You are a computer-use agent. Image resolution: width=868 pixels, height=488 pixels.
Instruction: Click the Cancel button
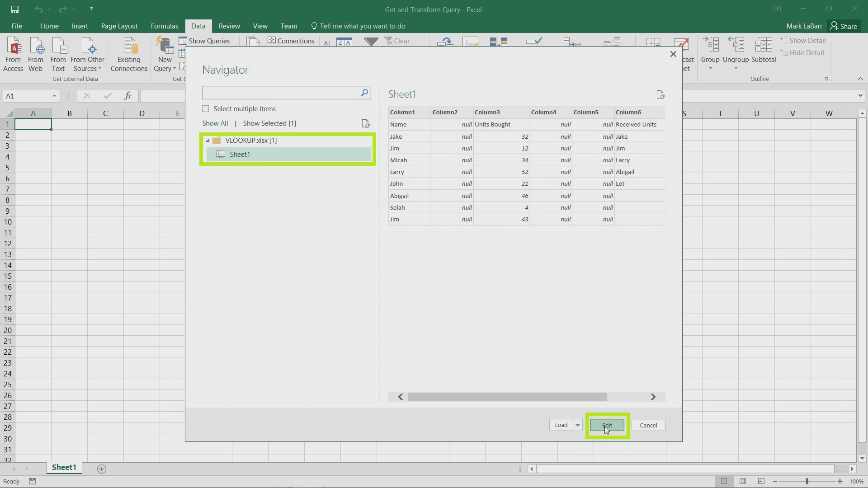(x=649, y=425)
